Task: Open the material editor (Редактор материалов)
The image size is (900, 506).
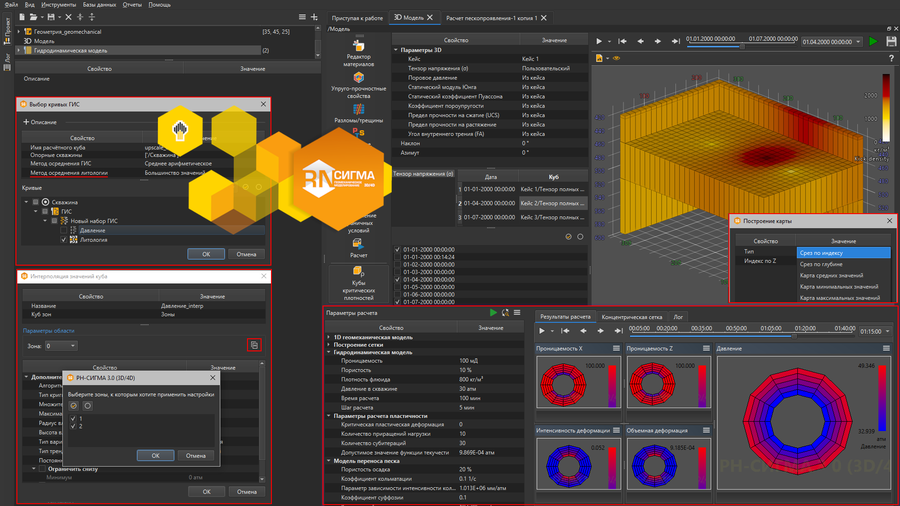Action: pos(358,54)
